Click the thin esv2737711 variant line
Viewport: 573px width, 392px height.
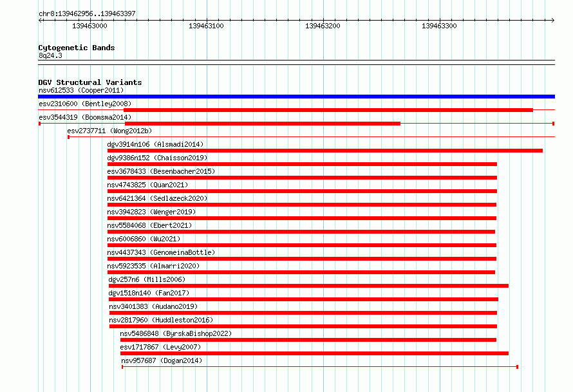point(312,137)
